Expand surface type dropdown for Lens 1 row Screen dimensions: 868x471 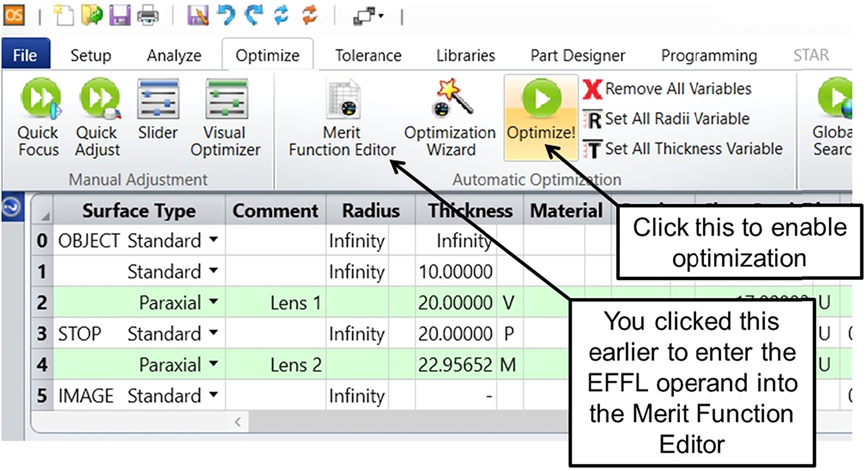213,303
